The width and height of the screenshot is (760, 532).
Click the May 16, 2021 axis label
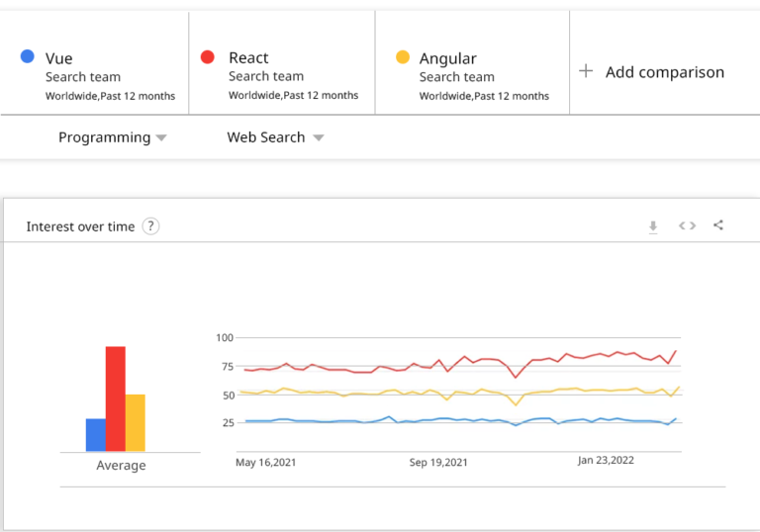pyautogui.click(x=266, y=462)
